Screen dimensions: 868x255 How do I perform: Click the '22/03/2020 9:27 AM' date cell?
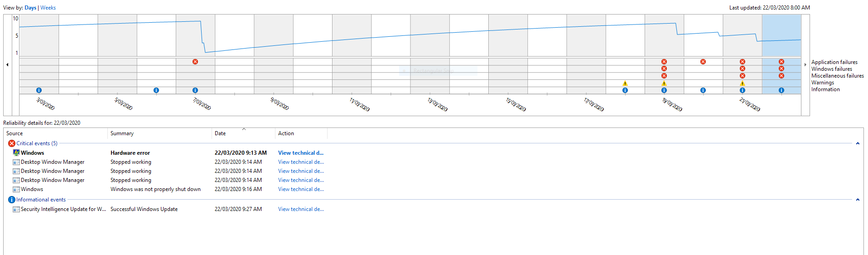coord(238,209)
